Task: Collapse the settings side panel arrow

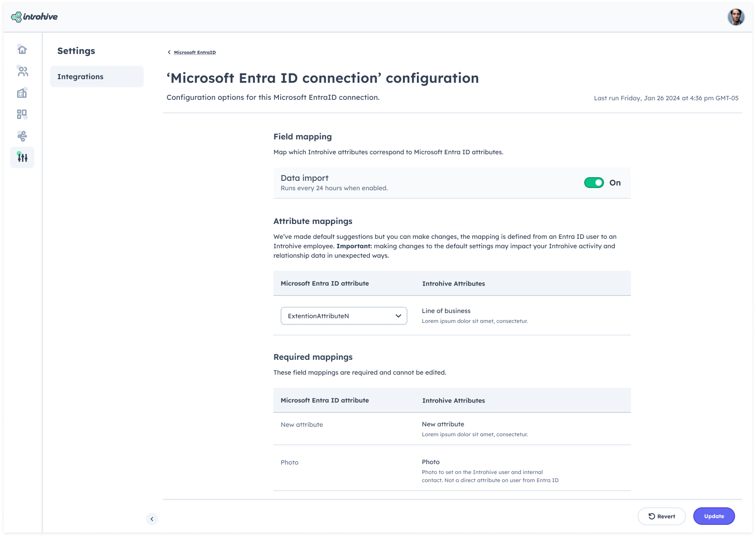Action: [152, 519]
